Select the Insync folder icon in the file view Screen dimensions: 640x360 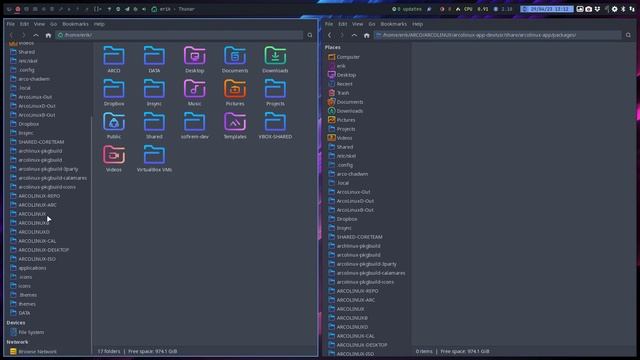[x=154, y=92]
